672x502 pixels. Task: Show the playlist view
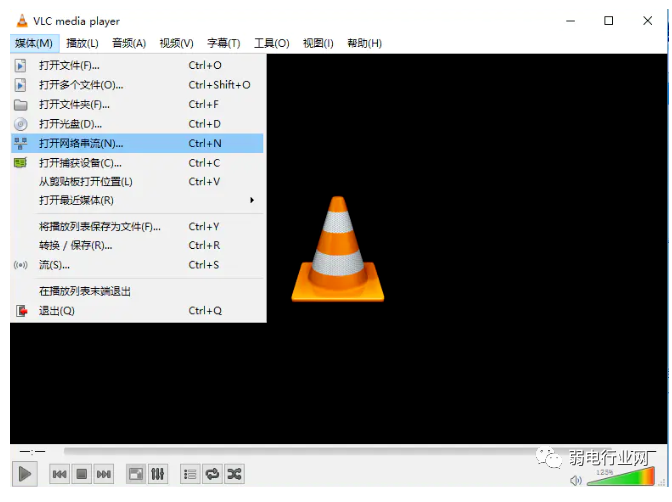coord(190,474)
